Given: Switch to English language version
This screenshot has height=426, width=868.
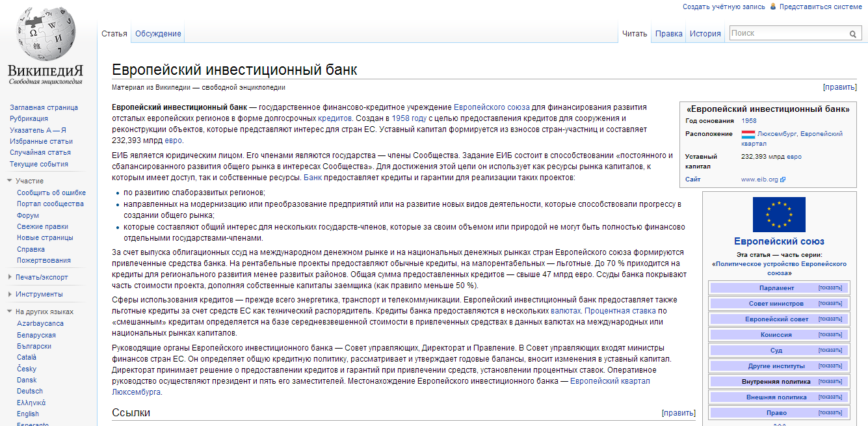Looking at the screenshot, I should click(28, 414).
